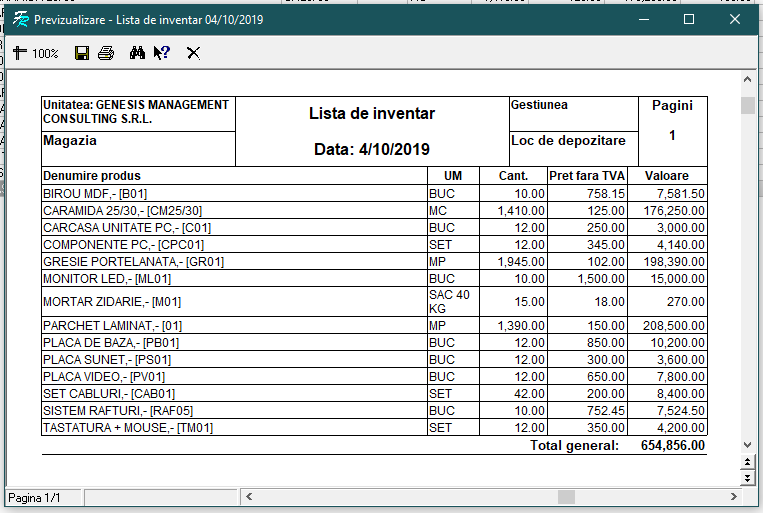Close the preview with the toolbar X icon
The height and width of the screenshot is (513, 763).
coord(193,53)
